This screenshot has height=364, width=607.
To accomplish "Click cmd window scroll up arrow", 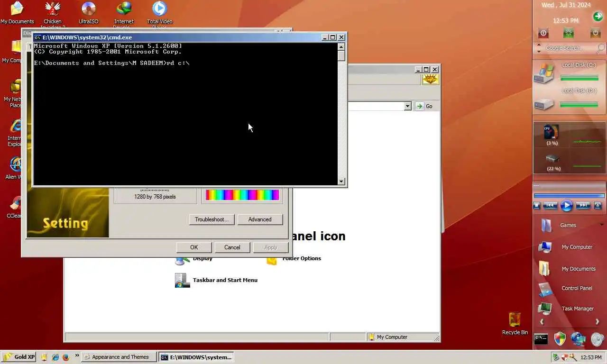I will pyautogui.click(x=341, y=46).
